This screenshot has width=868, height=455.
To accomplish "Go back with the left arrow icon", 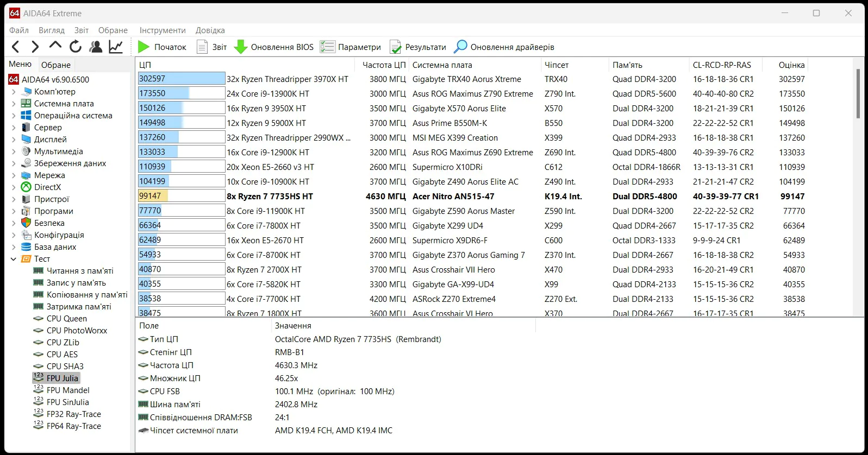I will [x=16, y=47].
